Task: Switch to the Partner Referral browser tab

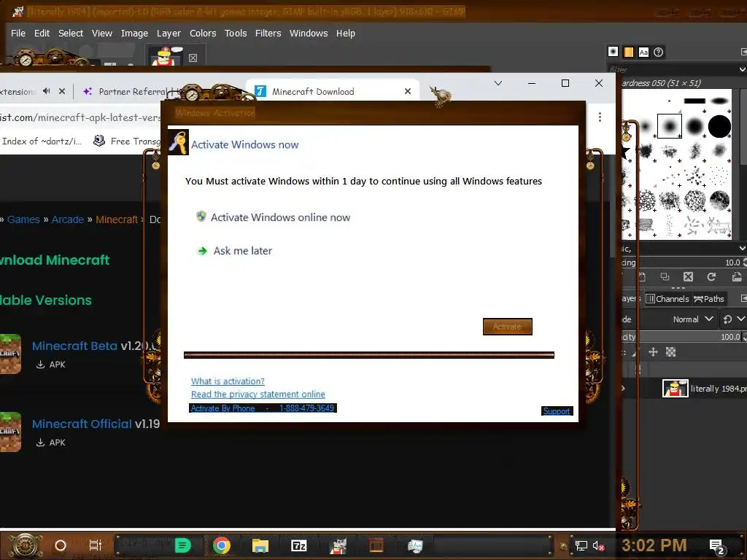Action: (x=128, y=91)
